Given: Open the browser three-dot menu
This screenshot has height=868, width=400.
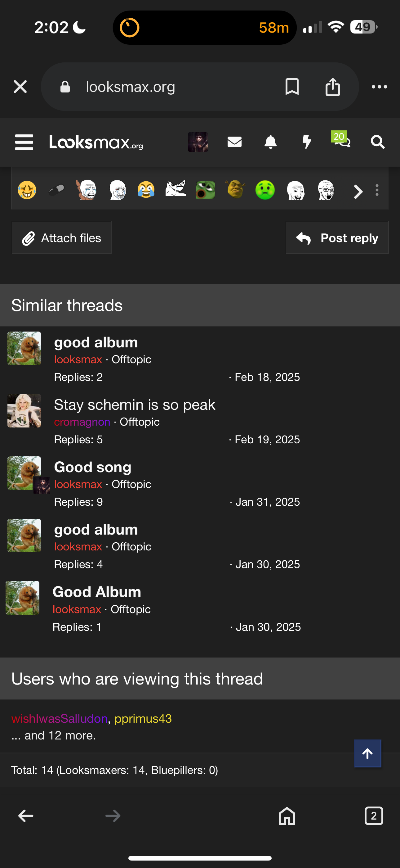Looking at the screenshot, I should point(379,87).
